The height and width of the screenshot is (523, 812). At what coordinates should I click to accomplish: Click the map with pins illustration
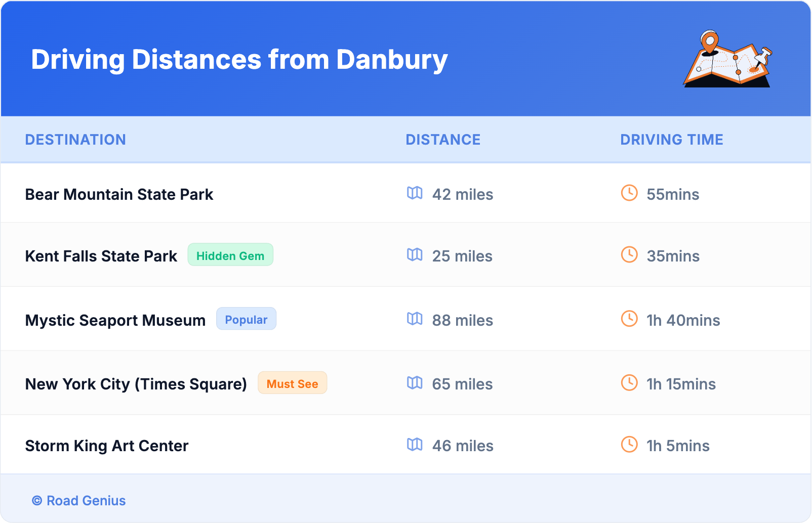pyautogui.click(x=728, y=59)
